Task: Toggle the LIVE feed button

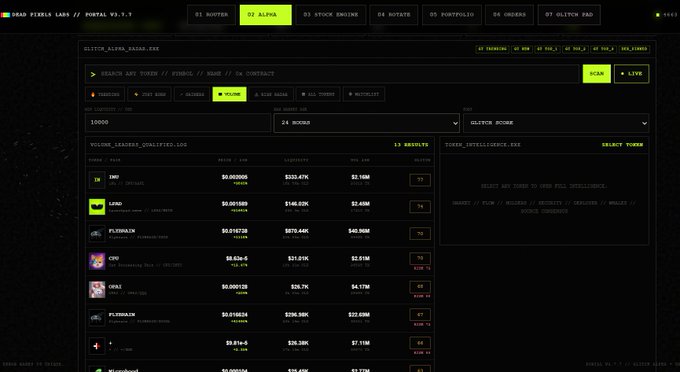Action: click(631, 74)
